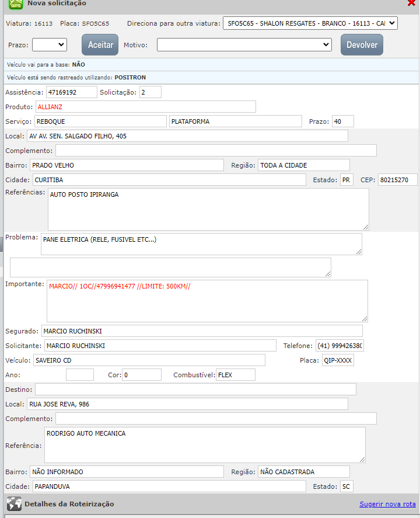420x518 pixels.
Task: Expand the Prazo dropdown at top
Action: [50, 44]
